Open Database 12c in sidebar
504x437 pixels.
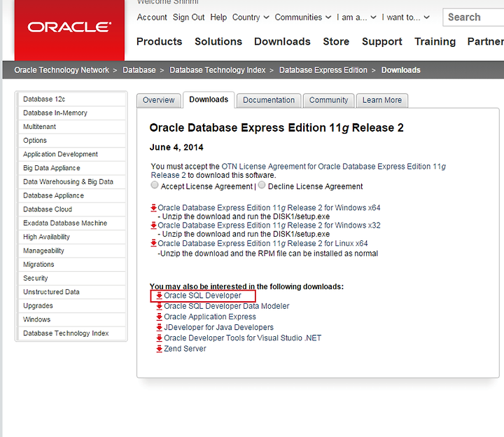coord(72,99)
